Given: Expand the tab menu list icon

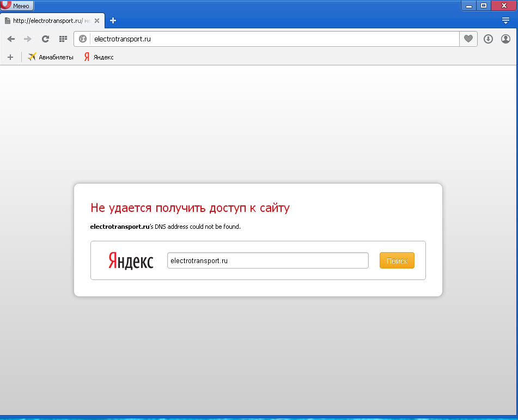Looking at the screenshot, I should coord(505,21).
